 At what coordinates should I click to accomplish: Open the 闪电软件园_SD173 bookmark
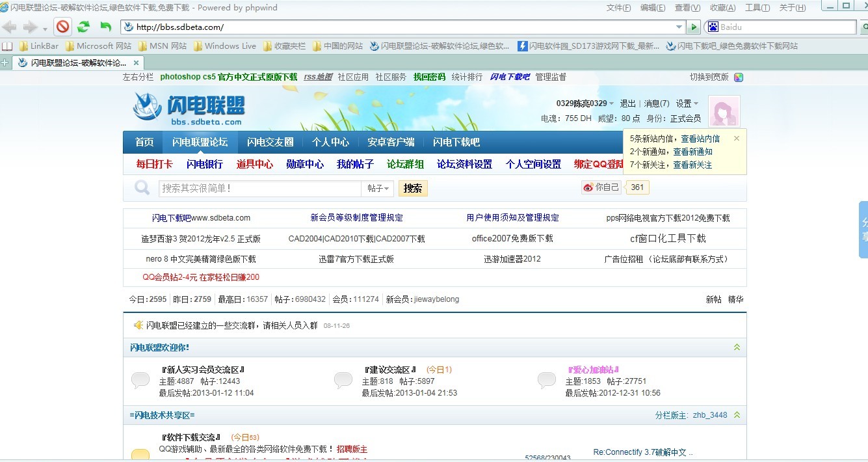pyautogui.click(x=588, y=46)
